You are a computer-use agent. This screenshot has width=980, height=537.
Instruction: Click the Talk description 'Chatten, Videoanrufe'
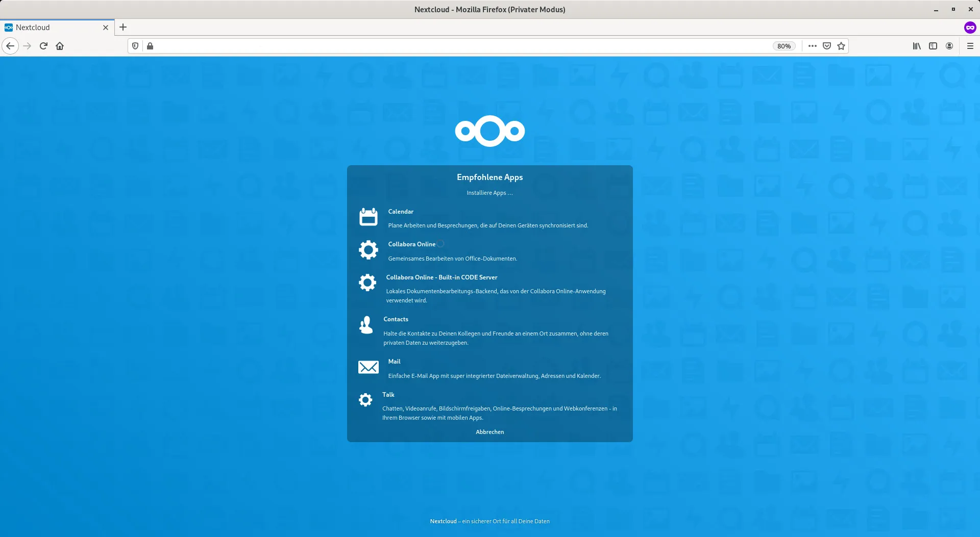(x=500, y=413)
